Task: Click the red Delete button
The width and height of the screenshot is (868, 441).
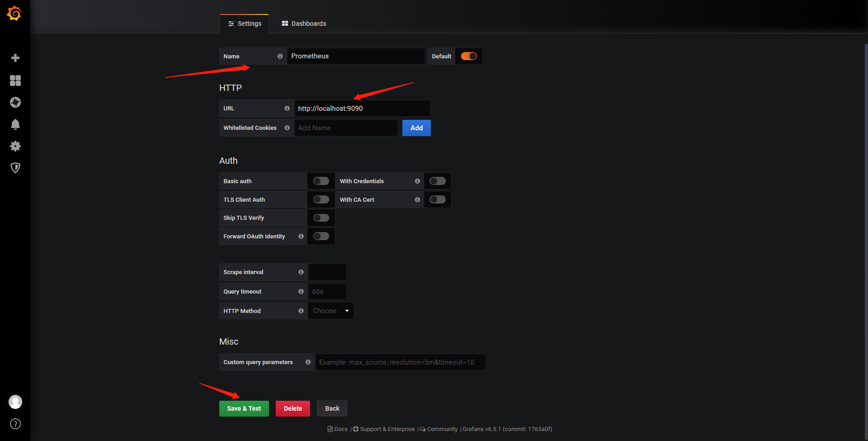Action: 293,408
